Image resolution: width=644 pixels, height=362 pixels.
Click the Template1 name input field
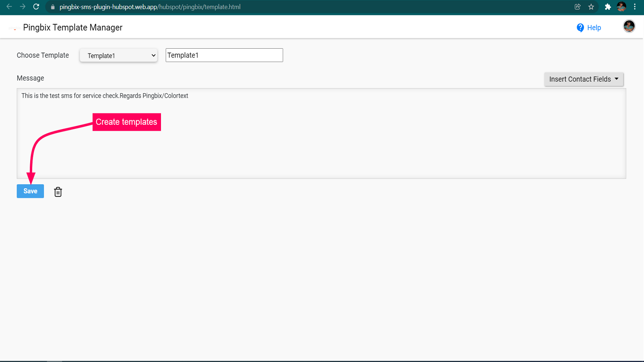[224, 55]
